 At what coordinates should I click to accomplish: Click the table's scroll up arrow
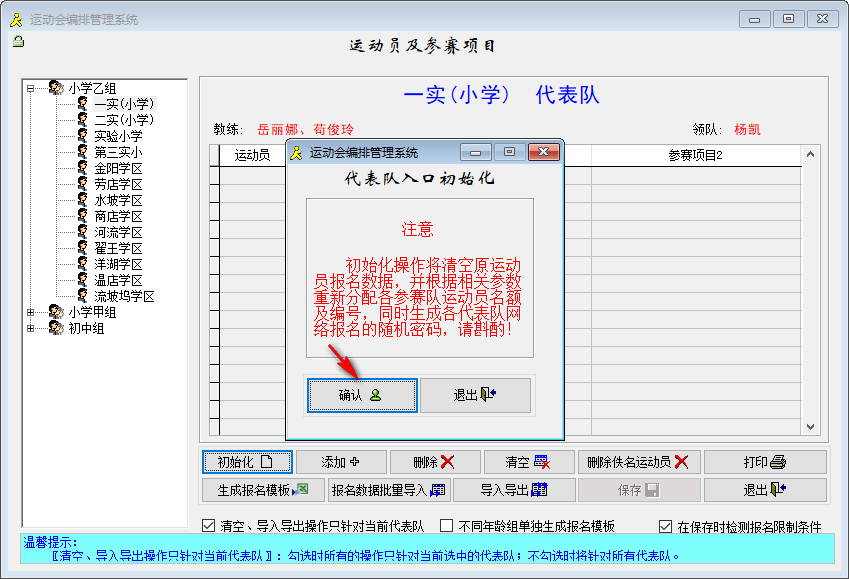(x=811, y=154)
